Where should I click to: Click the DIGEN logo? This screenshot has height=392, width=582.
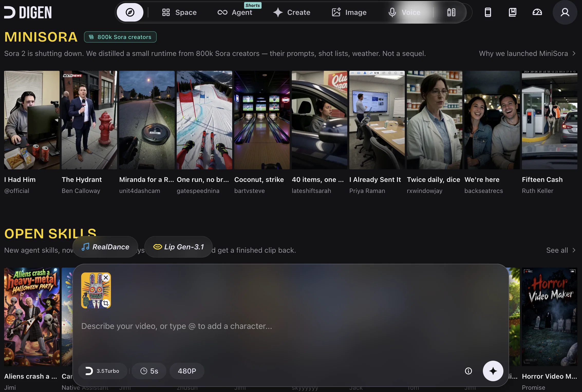pos(28,13)
